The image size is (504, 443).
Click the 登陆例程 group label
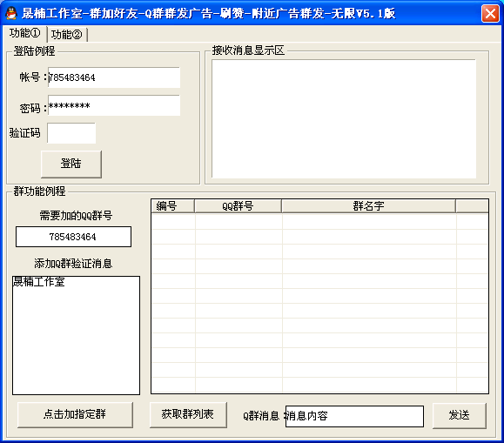point(34,50)
